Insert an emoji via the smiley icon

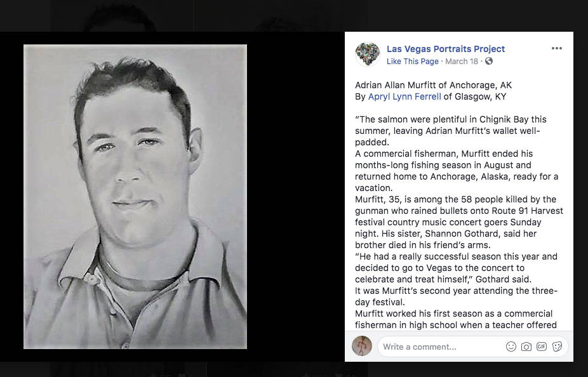(511, 347)
